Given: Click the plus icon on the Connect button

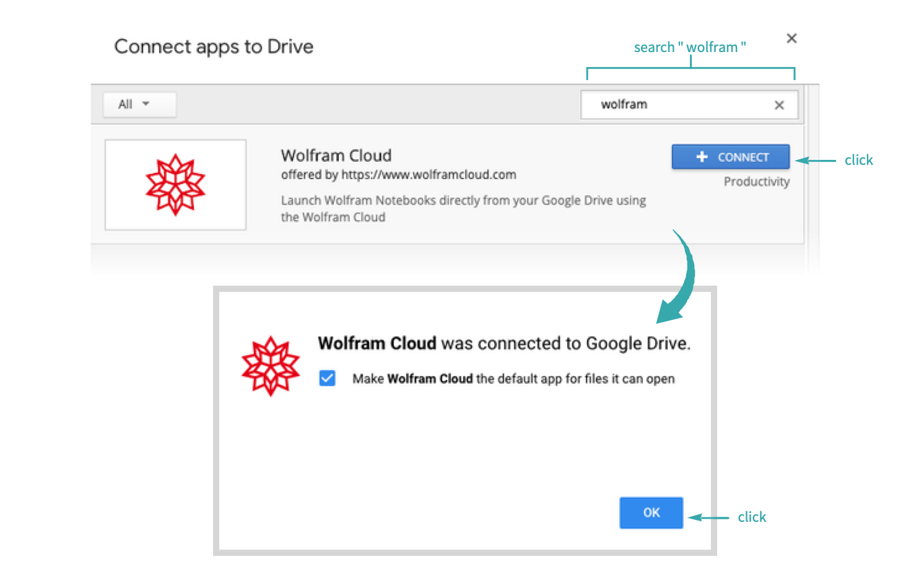Looking at the screenshot, I should pyautogui.click(x=702, y=157).
